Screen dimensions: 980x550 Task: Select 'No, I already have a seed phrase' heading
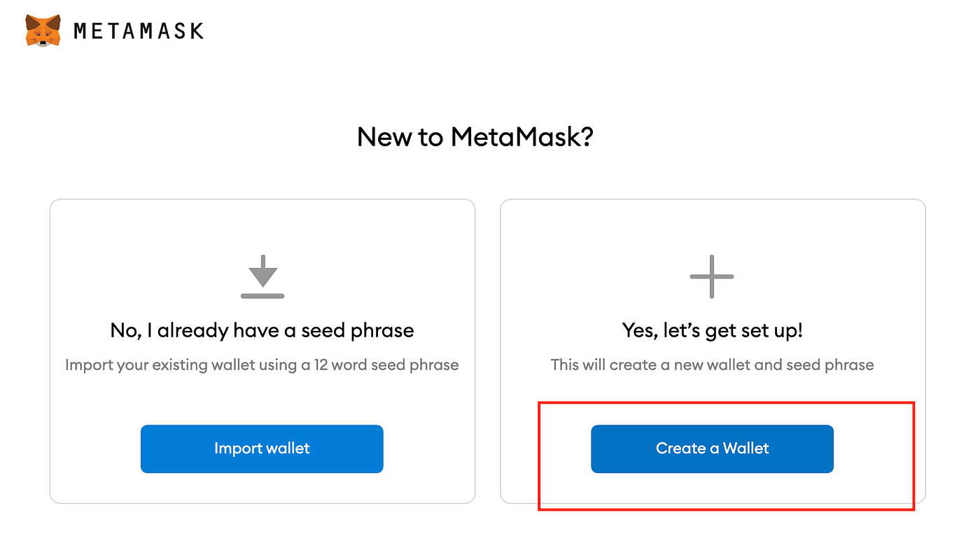[x=262, y=330]
